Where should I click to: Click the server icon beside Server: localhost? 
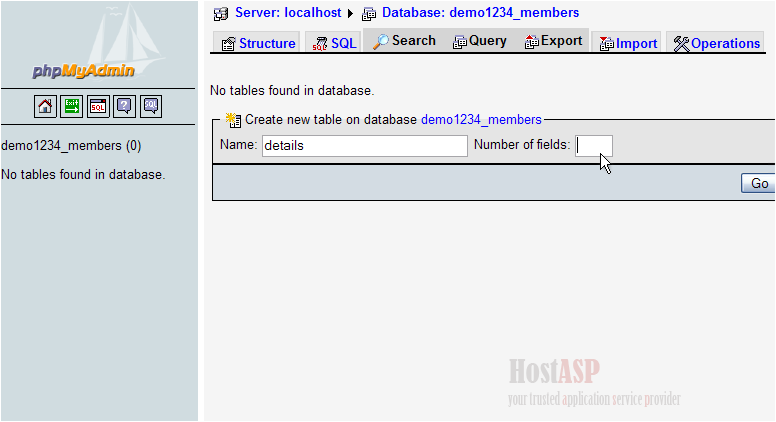pyautogui.click(x=221, y=14)
